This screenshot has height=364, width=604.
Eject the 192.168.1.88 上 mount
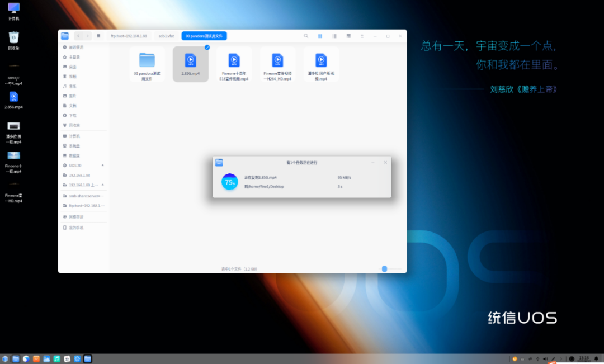pyautogui.click(x=102, y=185)
